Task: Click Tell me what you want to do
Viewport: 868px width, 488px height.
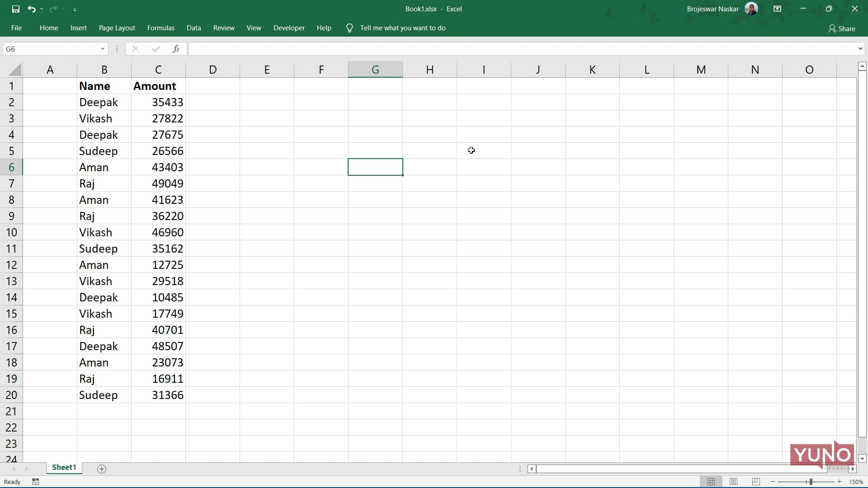Action: [403, 28]
